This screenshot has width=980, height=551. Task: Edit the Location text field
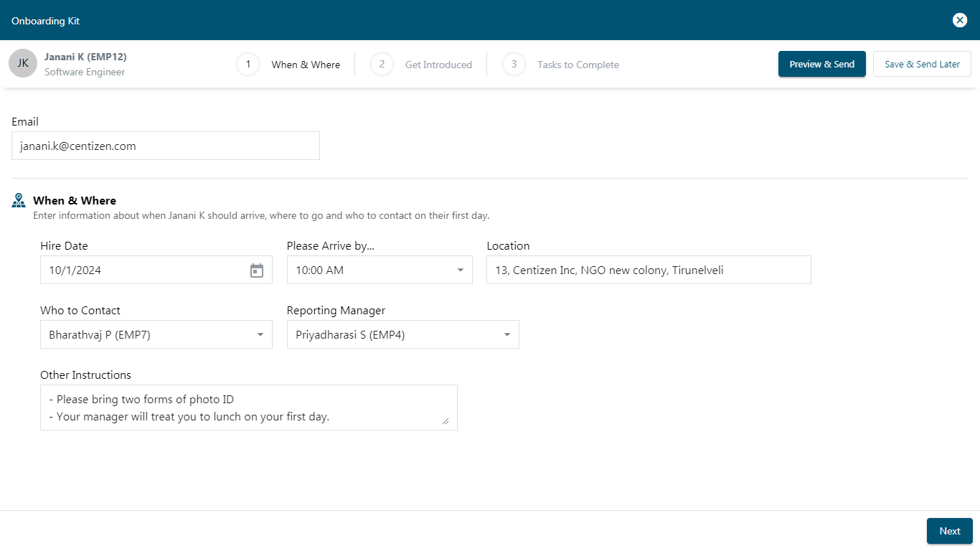click(649, 270)
